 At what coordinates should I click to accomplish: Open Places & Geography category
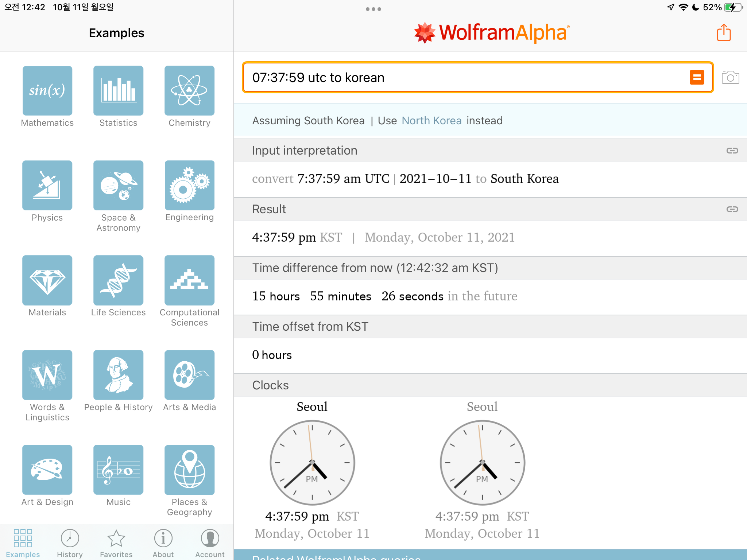189,470
